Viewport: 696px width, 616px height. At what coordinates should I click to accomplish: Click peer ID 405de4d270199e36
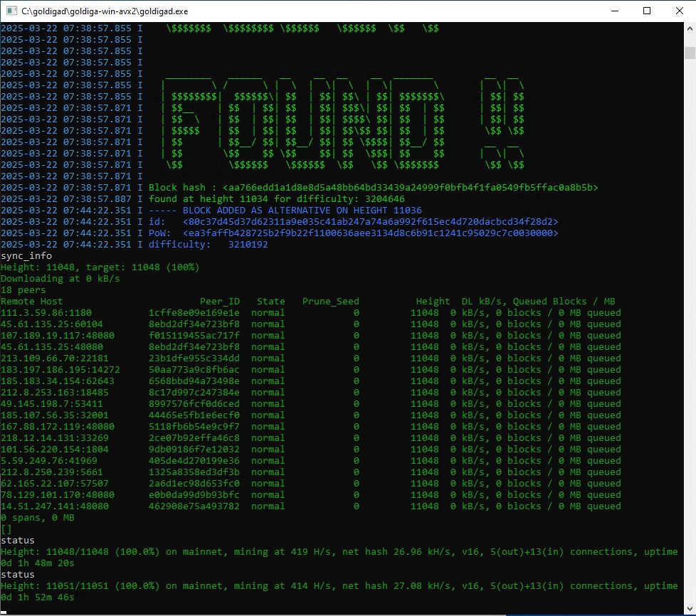pyautogui.click(x=194, y=461)
